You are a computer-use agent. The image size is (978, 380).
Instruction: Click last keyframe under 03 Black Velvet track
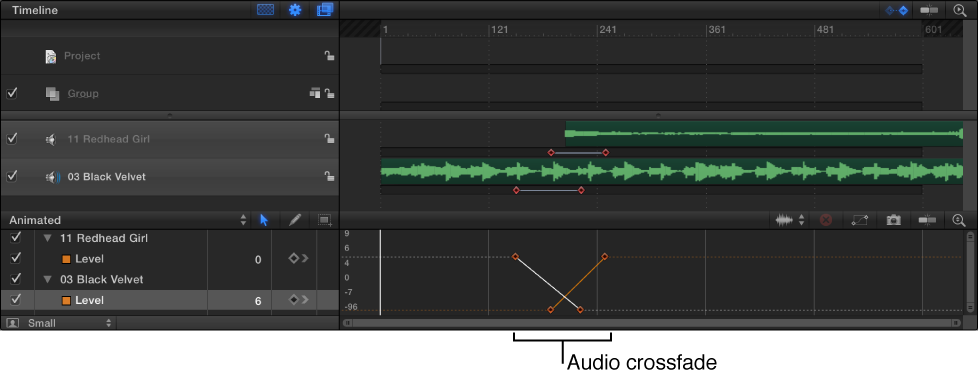click(581, 190)
